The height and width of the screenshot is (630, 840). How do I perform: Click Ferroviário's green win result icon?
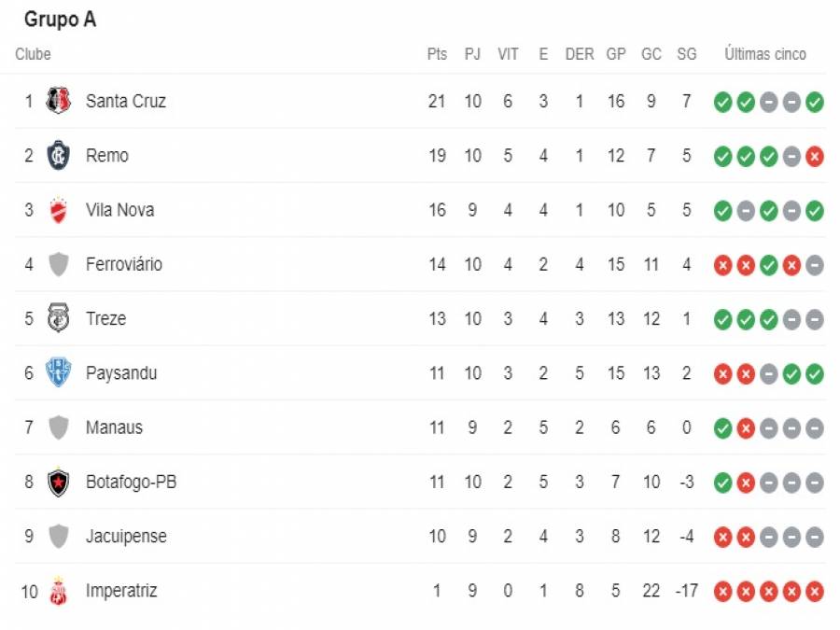pos(768,265)
